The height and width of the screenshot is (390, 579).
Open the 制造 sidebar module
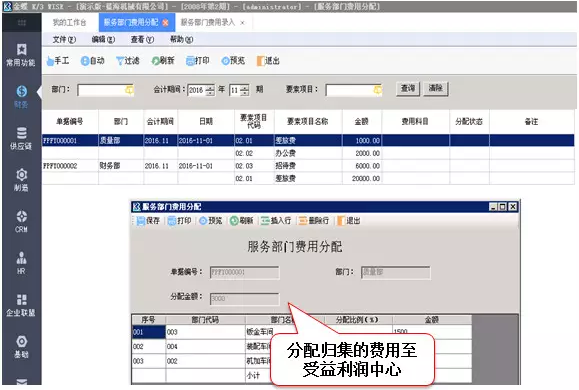[21, 180]
